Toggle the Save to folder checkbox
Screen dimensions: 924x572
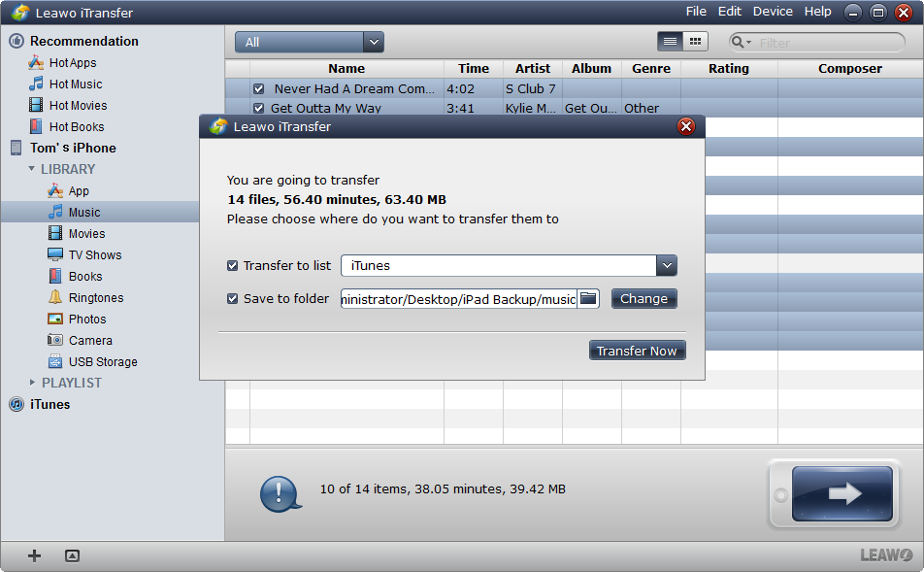(233, 298)
